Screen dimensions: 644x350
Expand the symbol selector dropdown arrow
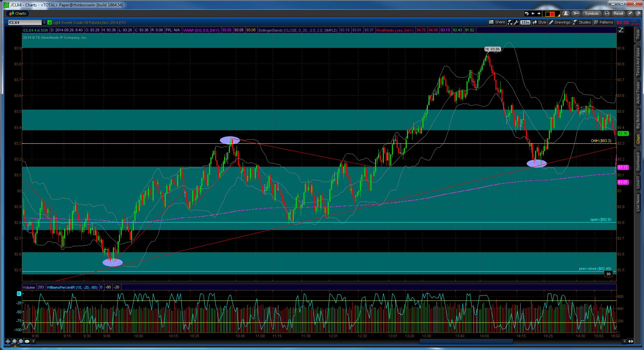tap(44, 23)
